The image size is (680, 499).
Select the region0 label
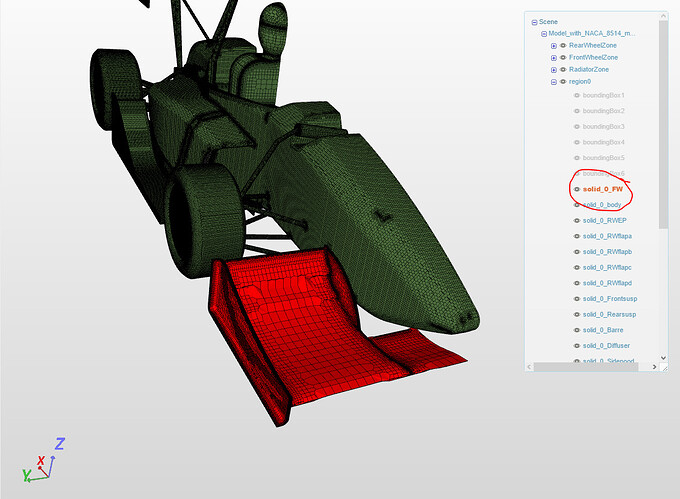click(580, 82)
